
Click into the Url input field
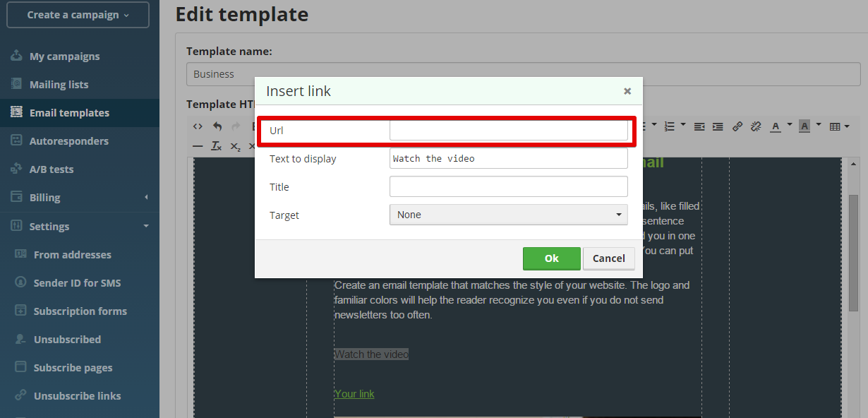click(509, 130)
